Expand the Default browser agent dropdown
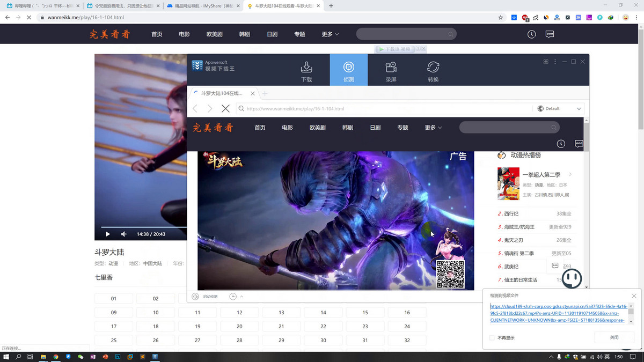644x362 pixels. coord(560,108)
